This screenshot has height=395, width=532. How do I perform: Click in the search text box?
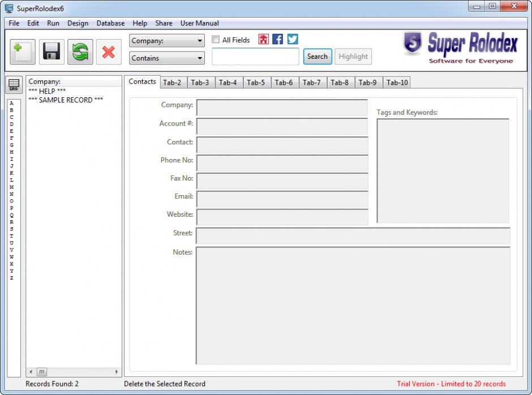255,57
